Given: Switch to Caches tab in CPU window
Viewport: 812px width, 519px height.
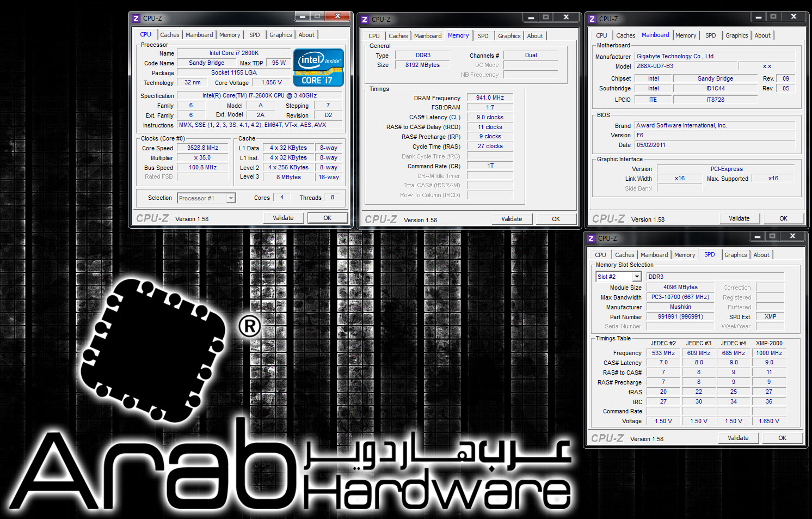Looking at the screenshot, I should click(170, 35).
